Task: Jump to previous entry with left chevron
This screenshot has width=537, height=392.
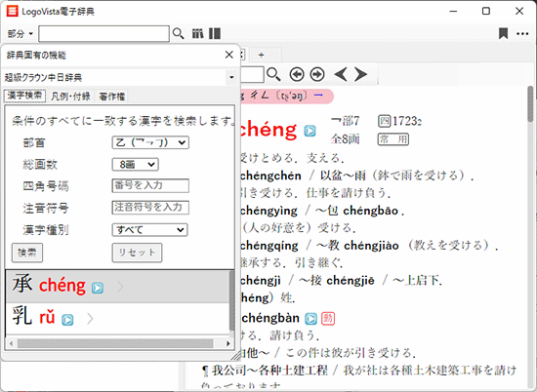Action: pyautogui.click(x=341, y=74)
